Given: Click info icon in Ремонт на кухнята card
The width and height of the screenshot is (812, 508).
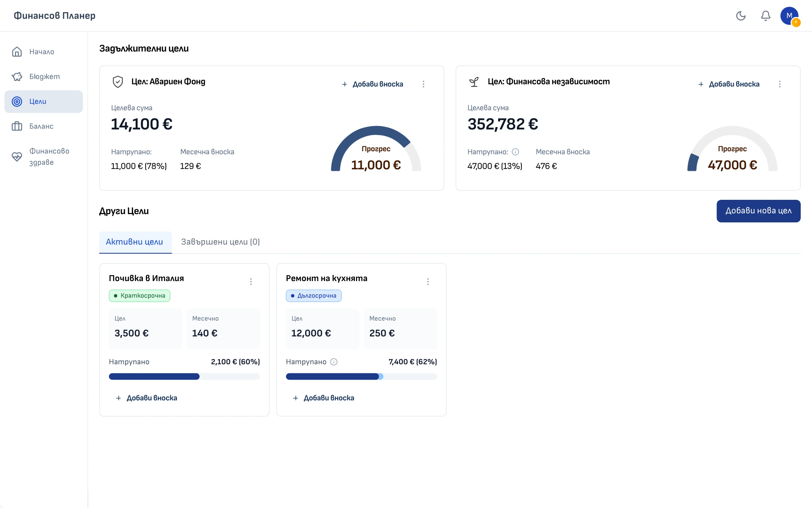Looking at the screenshot, I should click(x=334, y=362).
